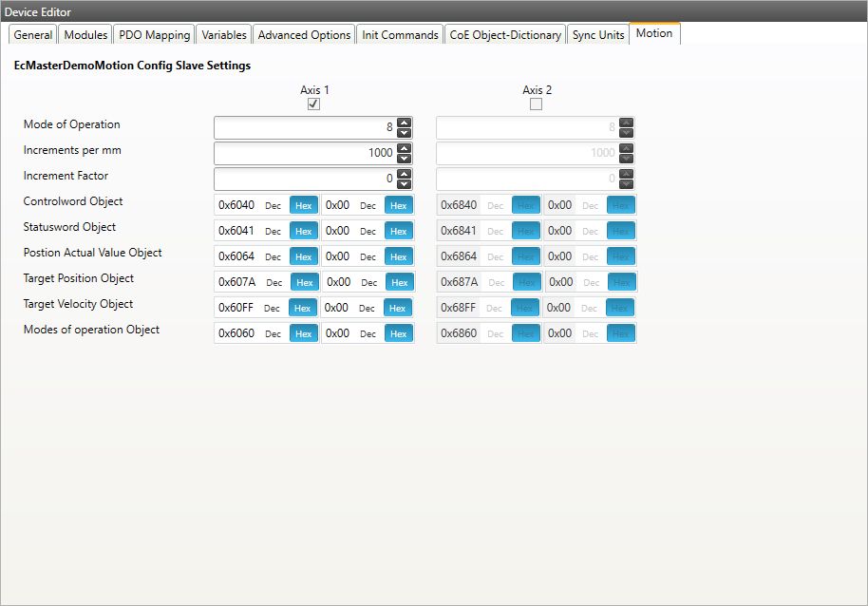Select the Sync Units tab
This screenshot has width=868, height=606.
(x=598, y=34)
